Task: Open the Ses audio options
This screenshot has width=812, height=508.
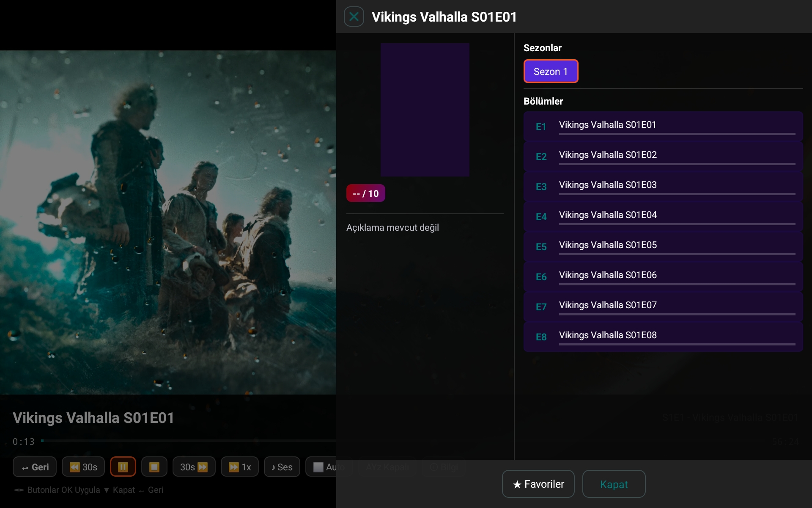Action: 282,467
